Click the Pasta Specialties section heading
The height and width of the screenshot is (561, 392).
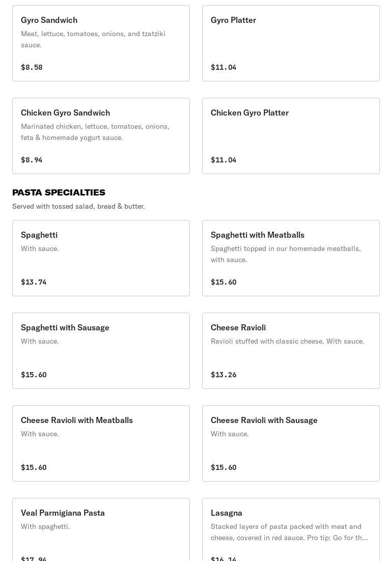(x=59, y=192)
